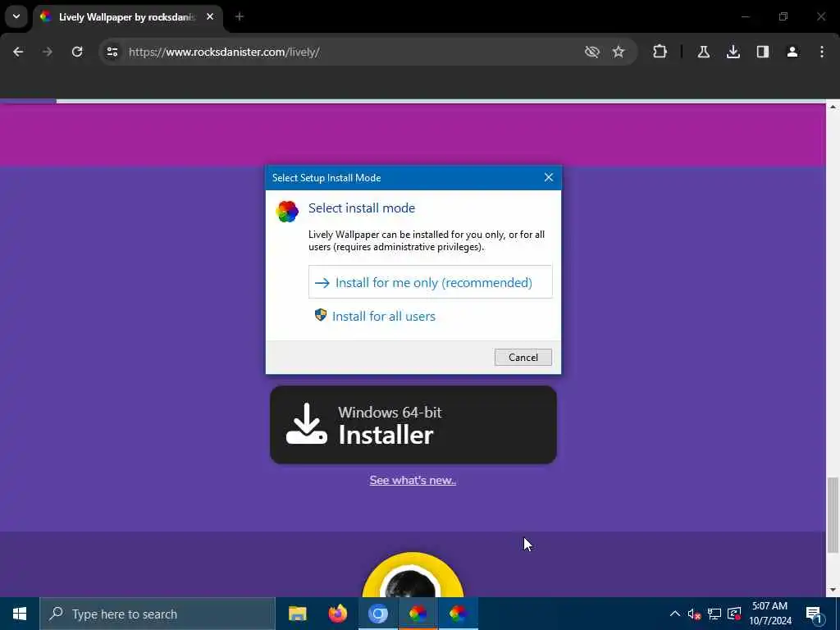The width and height of the screenshot is (840, 630).
Task: Reload the current page
Action: pyautogui.click(x=77, y=52)
